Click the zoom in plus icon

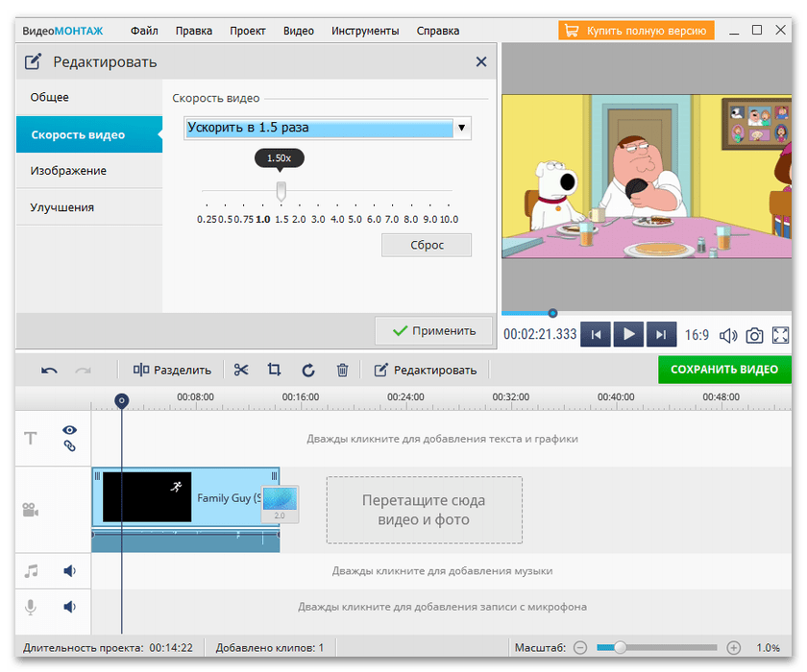[x=734, y=648]
